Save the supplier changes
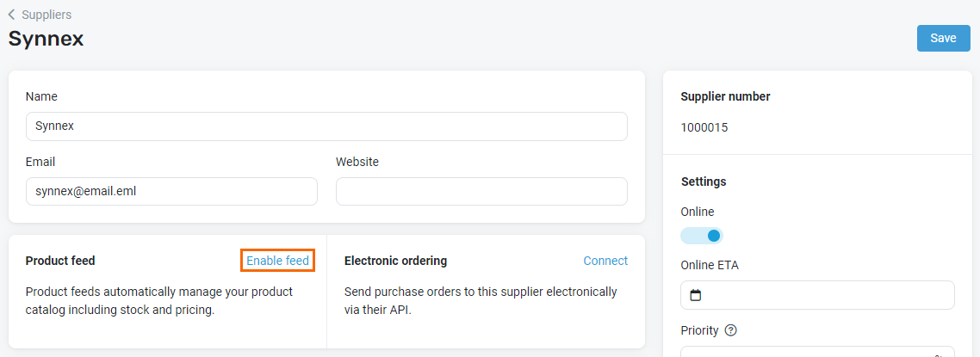This screenshot has height=357, width=980. click(943, 38)
